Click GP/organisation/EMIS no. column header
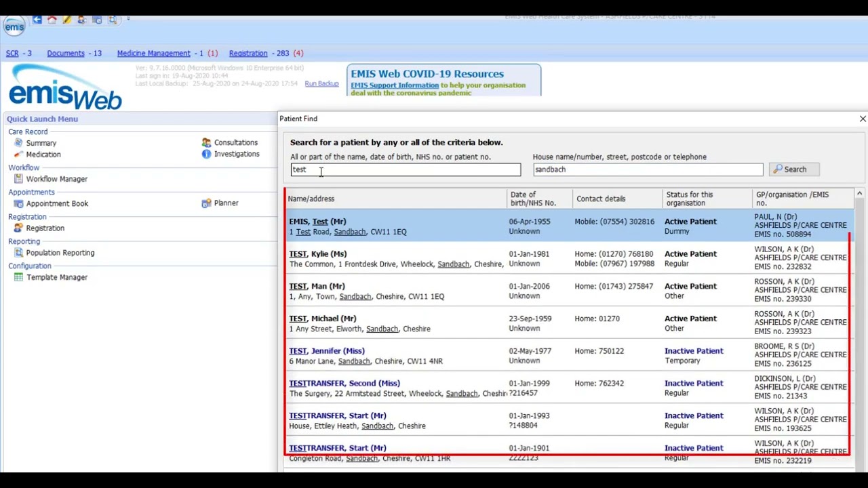Screen dimensions: 868x488 [x=803, y=199]
